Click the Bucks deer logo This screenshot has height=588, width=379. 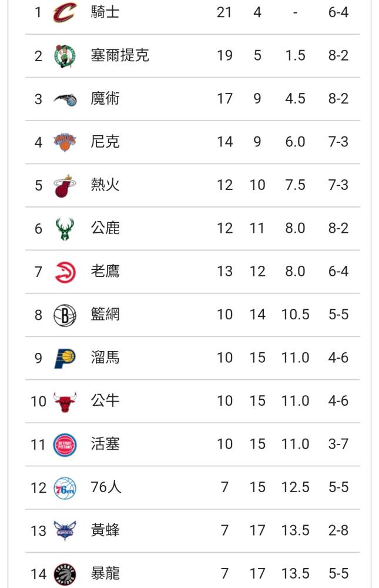[65, 229]
